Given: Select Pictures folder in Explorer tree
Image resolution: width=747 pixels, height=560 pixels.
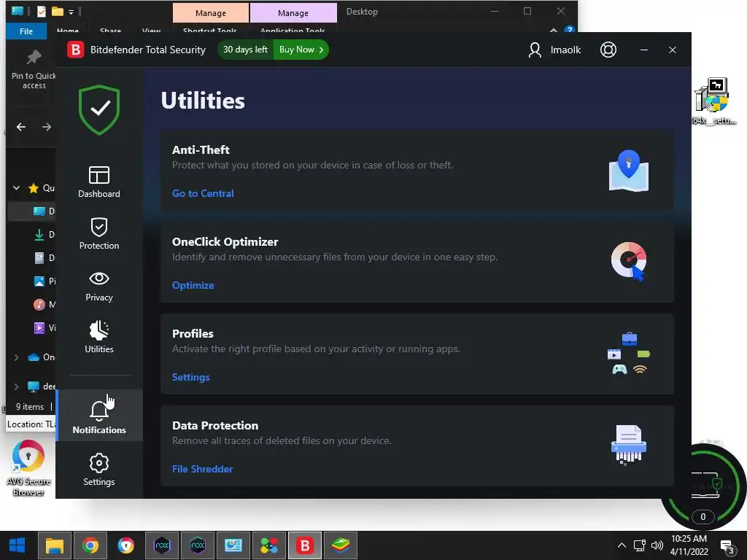Looking at the screenshot, I should click(44, 281).
